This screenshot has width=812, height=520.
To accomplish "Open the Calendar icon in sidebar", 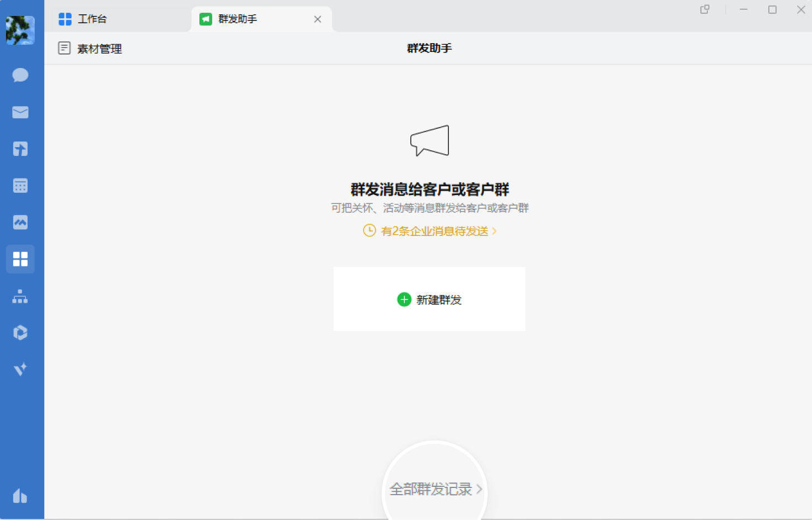I will 20,186.
